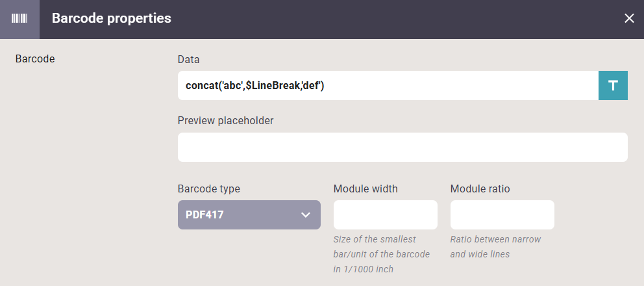Click the Barcode properties title text
The image size is (644, 286).
(111, 18)
